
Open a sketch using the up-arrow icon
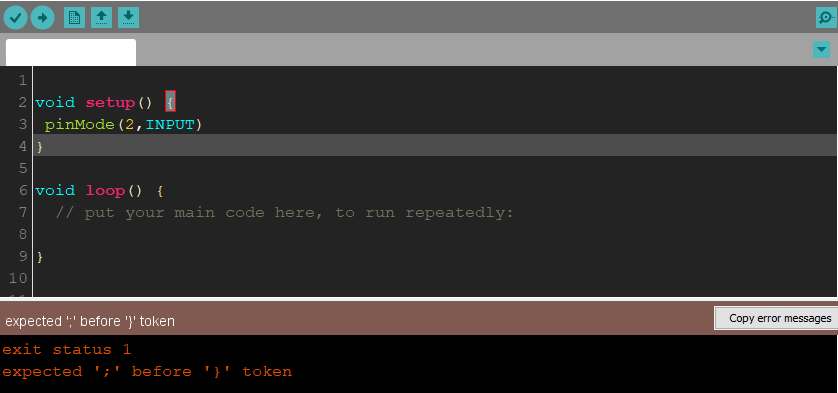102,18
